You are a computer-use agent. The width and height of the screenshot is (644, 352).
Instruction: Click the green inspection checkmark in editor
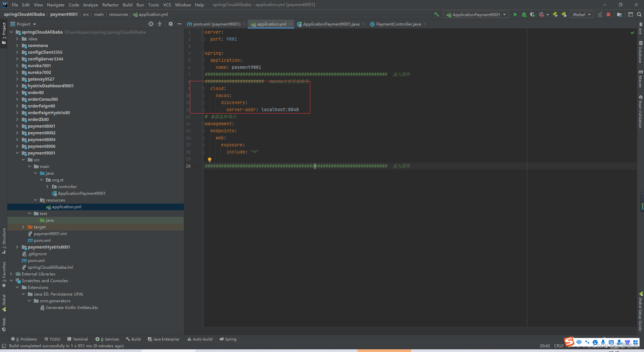pyautogui.click(x=633, y=33)
